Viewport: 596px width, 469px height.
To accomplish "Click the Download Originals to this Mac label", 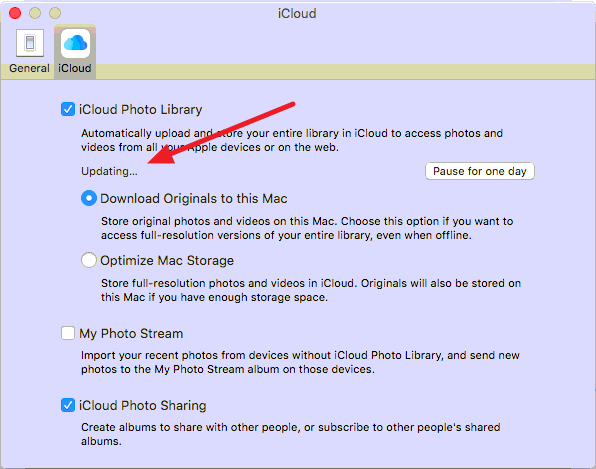I will pos(193,199).
